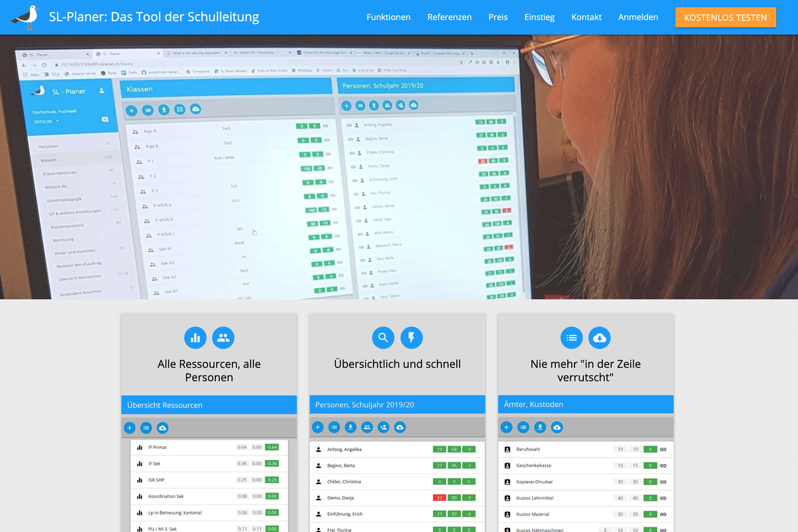Click the large list icon above Nie mehr

[571, 338]
